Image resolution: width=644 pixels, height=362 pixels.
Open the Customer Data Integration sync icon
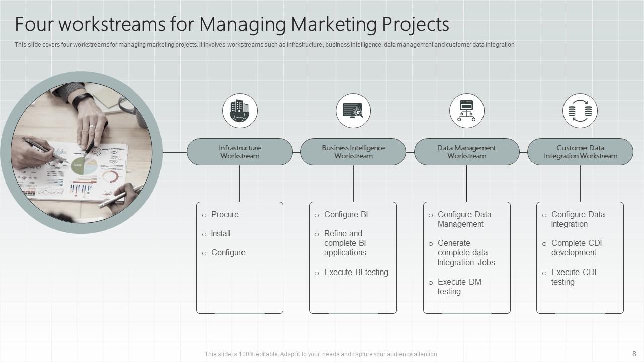point(580,111)
